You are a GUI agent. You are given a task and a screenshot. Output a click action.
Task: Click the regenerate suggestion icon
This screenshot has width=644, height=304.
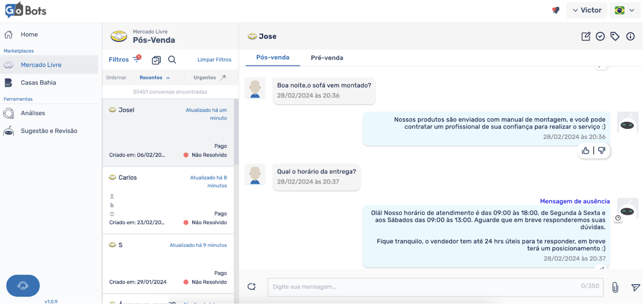251,287
